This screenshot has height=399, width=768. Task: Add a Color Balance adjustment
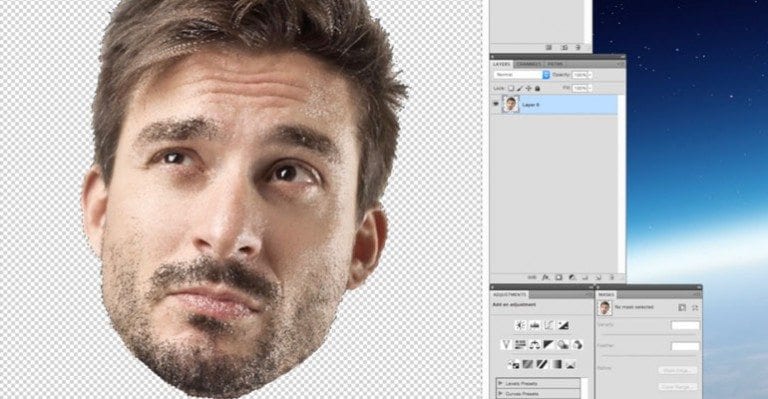click(534, 345)
